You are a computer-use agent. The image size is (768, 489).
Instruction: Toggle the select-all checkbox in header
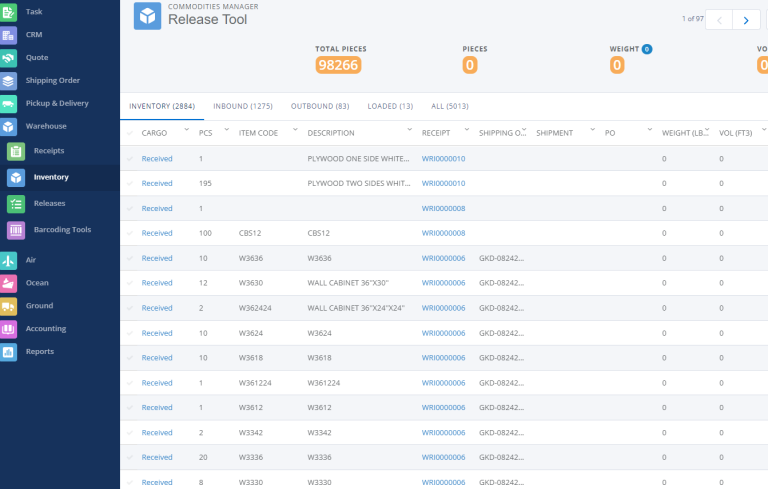click(x=130, y=133)
